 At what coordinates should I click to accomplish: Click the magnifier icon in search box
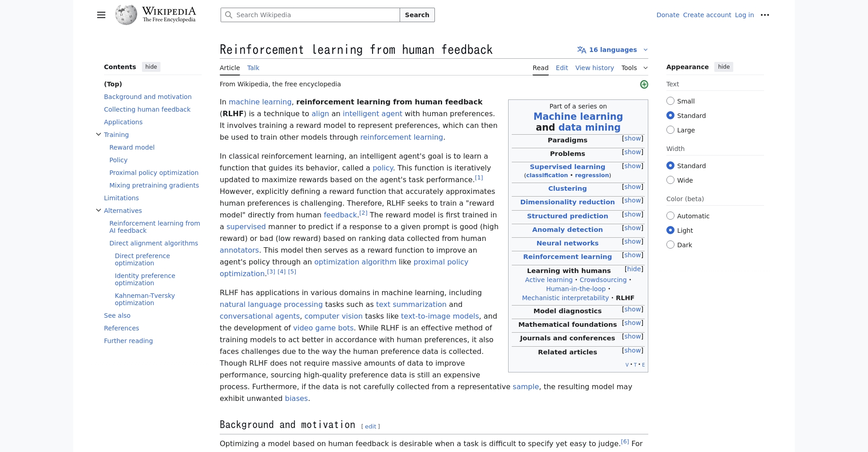[x=229, y=15]
